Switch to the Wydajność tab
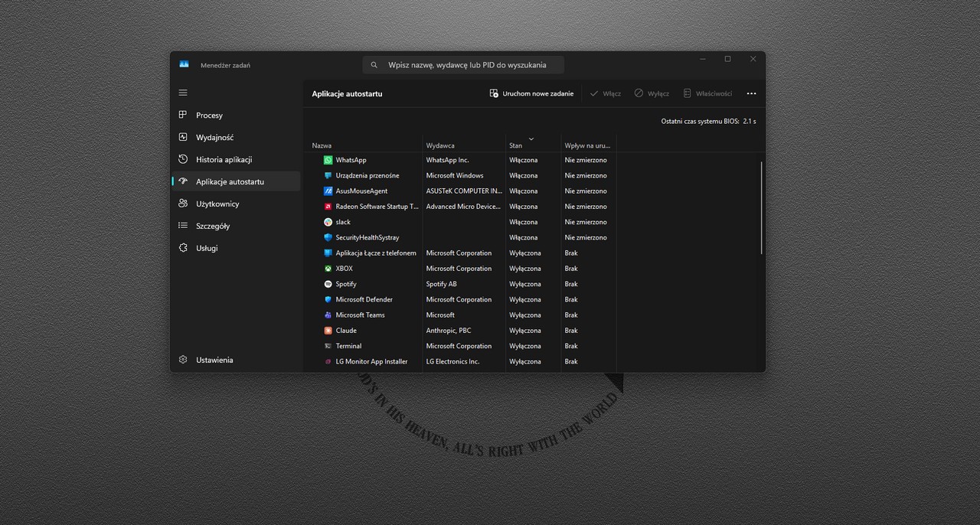The image size is (980, 525). pyautogui.click(x=236, y=137)
